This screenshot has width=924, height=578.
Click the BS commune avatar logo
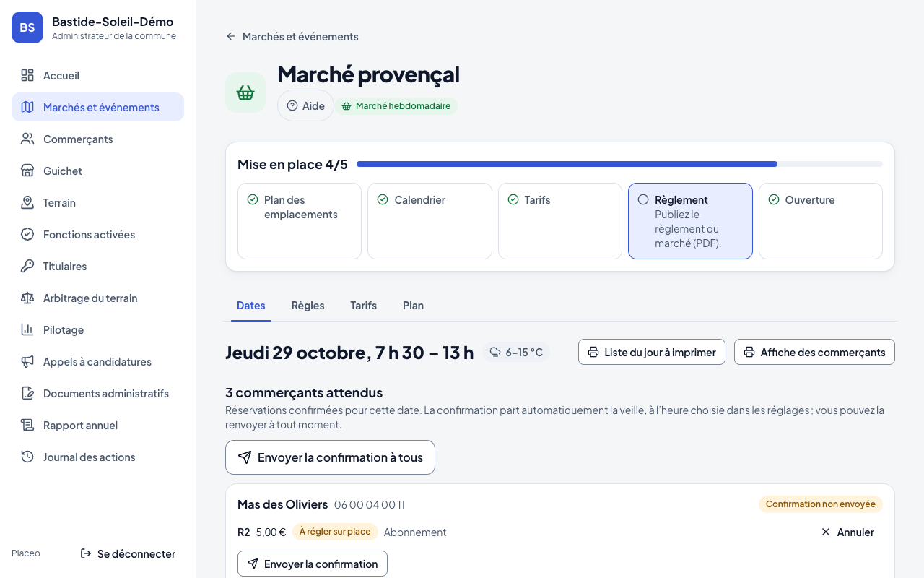click(27, 27)
